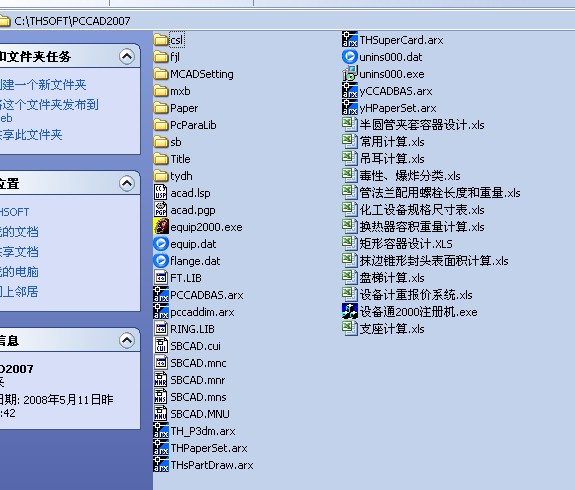Select the equip.dat file icon
Screen dimensions: 575x490
161,244
